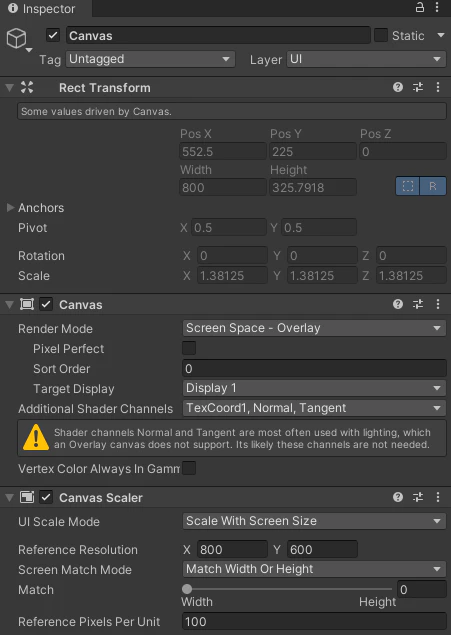The image size is (451, 635).
Task: Click the shader channels warning icon
Action: pyautogui.click(x=36, y=437)
